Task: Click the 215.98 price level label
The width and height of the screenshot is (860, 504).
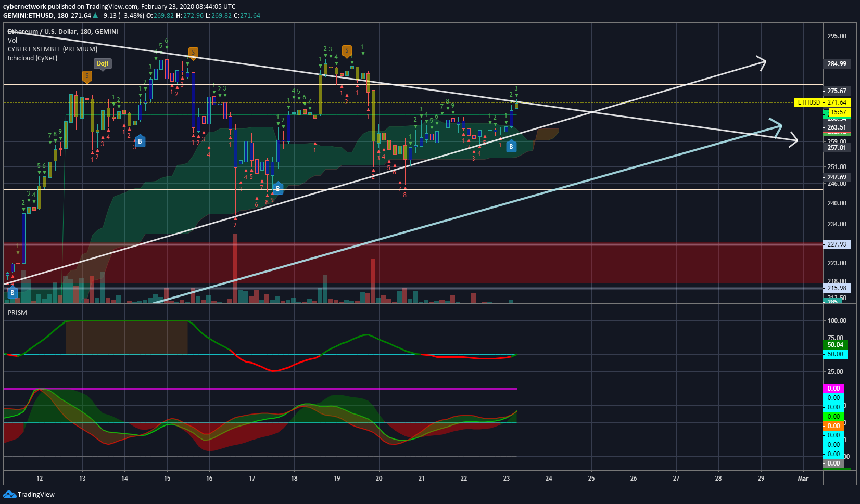Action: [x=837, y=288]
